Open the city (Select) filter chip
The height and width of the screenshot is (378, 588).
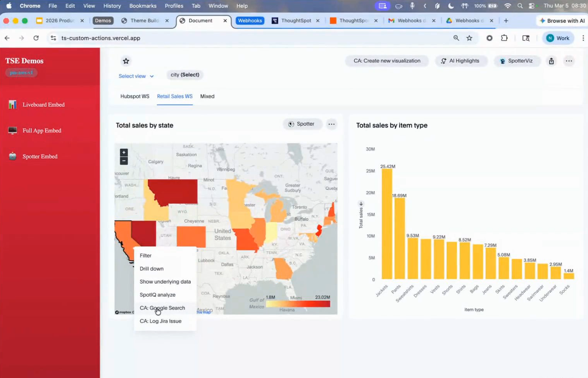(x=185, y=75)
